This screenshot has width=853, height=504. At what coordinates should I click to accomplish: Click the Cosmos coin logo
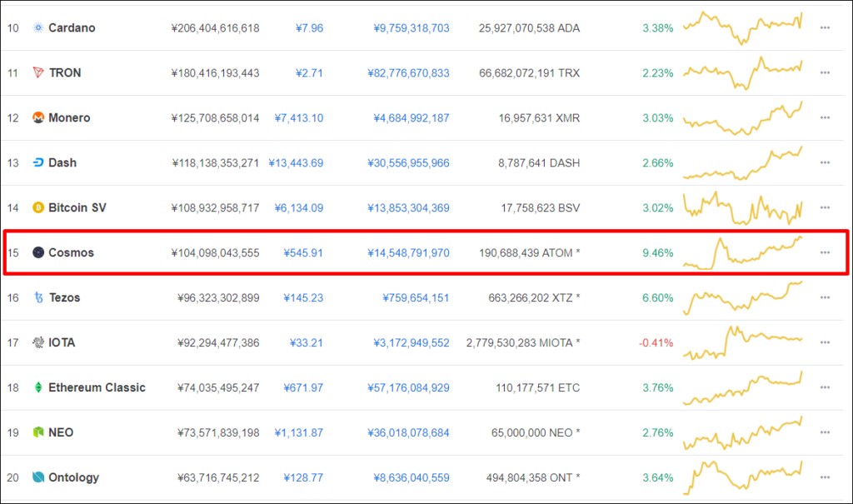(38, 252)
